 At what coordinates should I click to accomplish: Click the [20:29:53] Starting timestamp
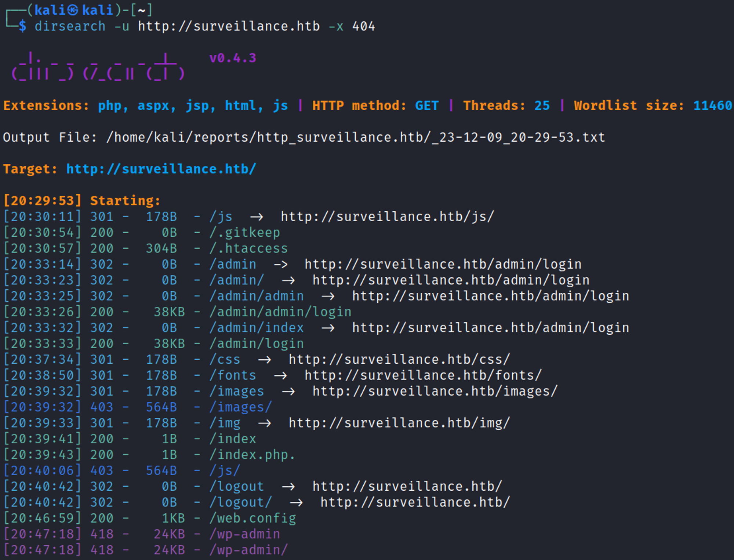tap(43, 201)
